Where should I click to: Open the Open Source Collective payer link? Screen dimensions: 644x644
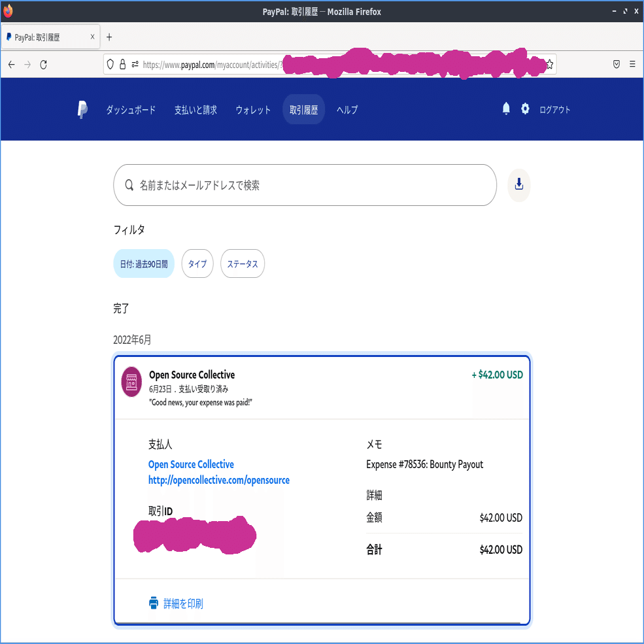point(191,464)
